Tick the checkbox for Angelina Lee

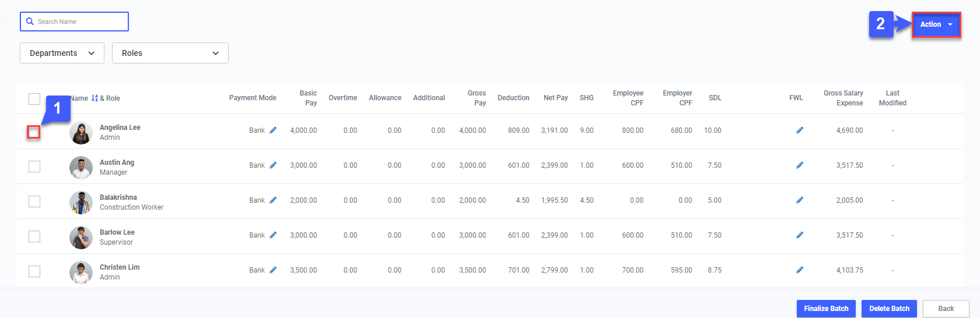pyautogui.click(x=34, y=132)
